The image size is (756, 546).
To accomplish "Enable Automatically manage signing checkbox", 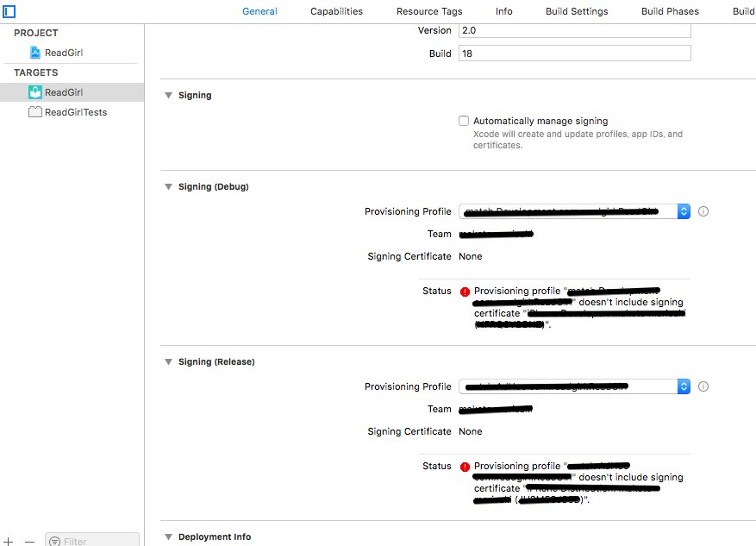I will pos(464,121).
